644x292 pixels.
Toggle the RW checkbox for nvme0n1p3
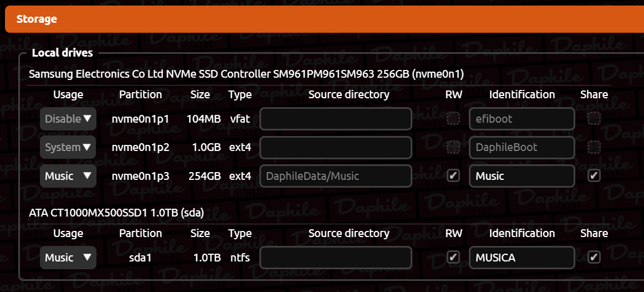[x=453, y=175]
